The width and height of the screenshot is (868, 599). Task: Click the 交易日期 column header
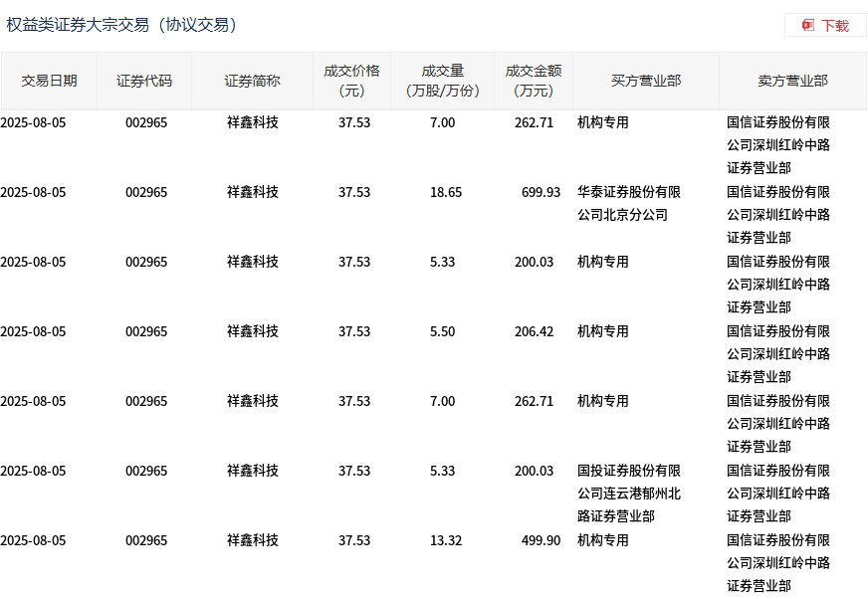[x=49, y=81]
